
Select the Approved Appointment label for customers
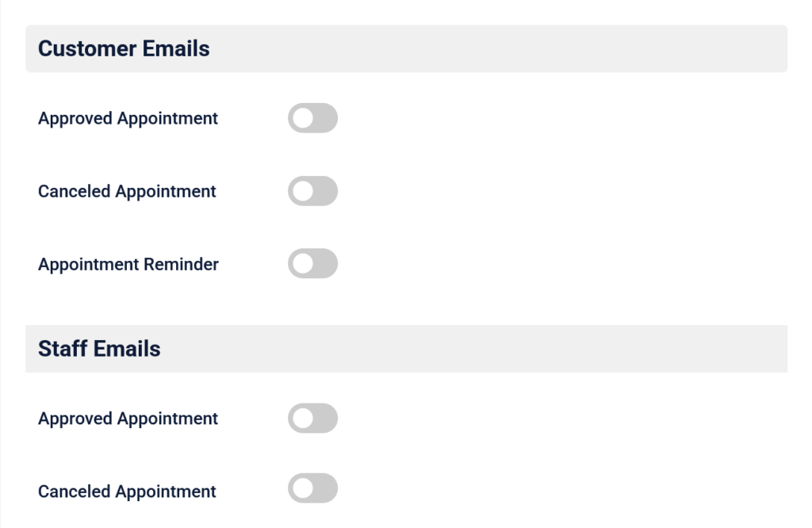[128, 117]
